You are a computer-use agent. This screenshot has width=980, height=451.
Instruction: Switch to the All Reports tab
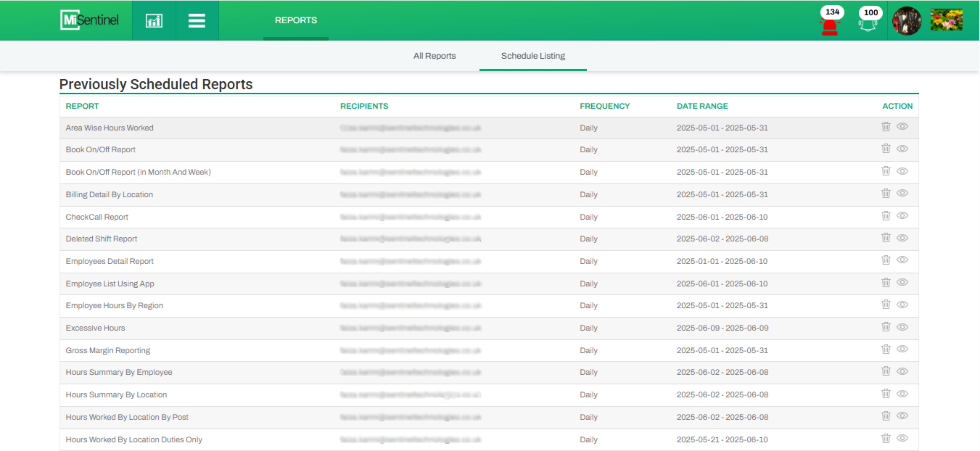[434, 56]
